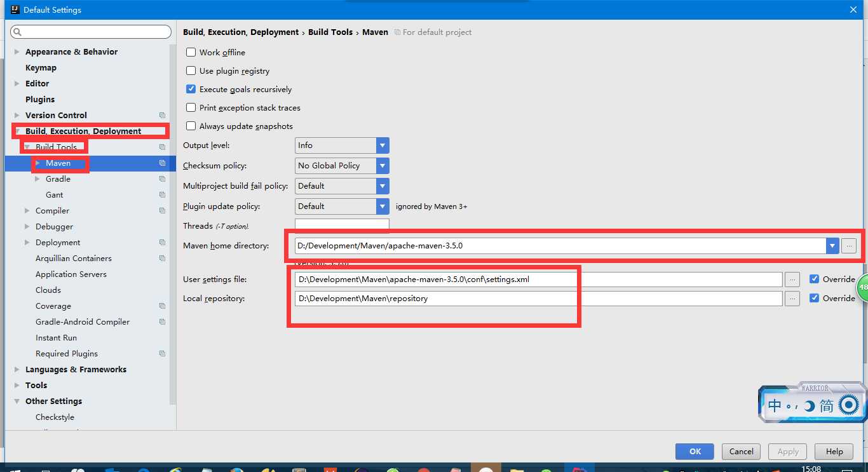Viewport: 868px width, 472px height.
Task: Click the User settings file path field
Action: click(538, 280)
